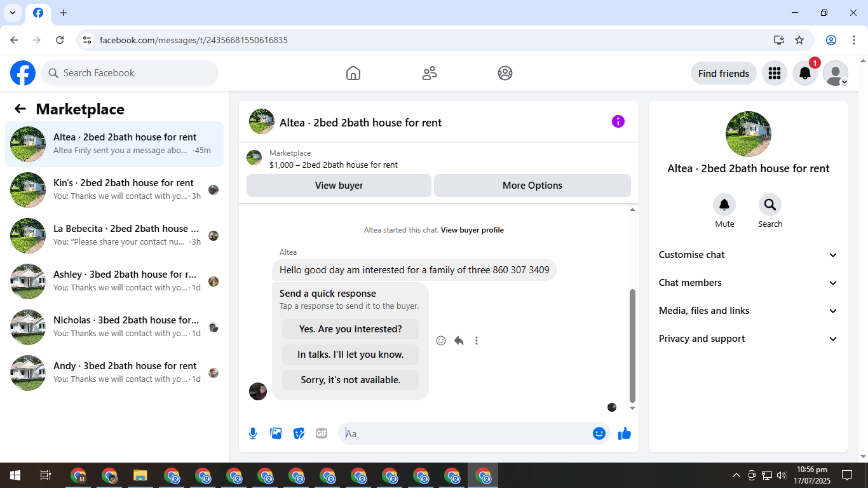
Task: Click the volume icon in system tray
Action: click(782, 475)
